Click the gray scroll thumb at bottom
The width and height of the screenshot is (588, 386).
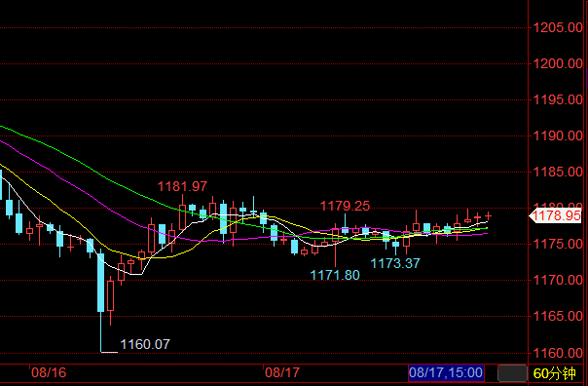512,373
